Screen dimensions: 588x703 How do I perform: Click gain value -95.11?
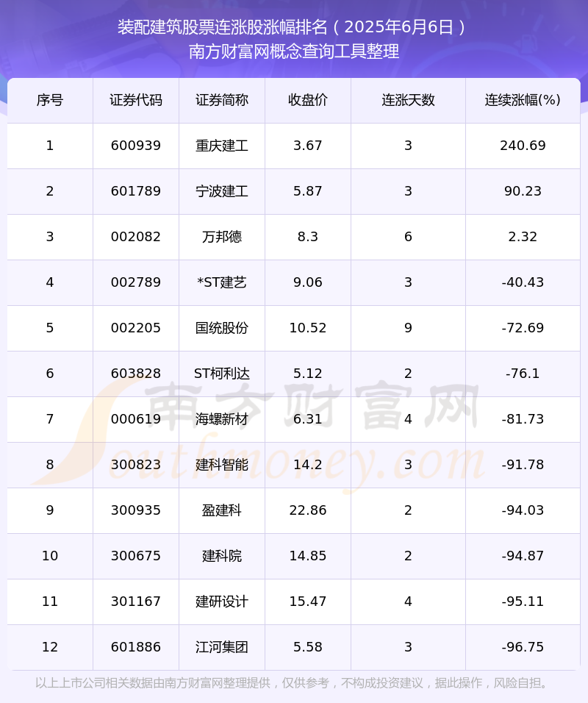(x=523, y=602)
